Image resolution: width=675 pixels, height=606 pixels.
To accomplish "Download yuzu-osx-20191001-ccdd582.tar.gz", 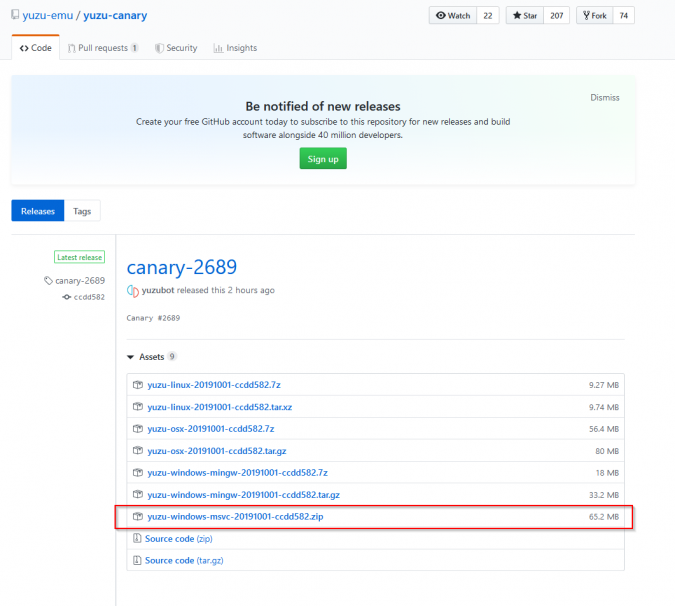I will tap(217, 451).
